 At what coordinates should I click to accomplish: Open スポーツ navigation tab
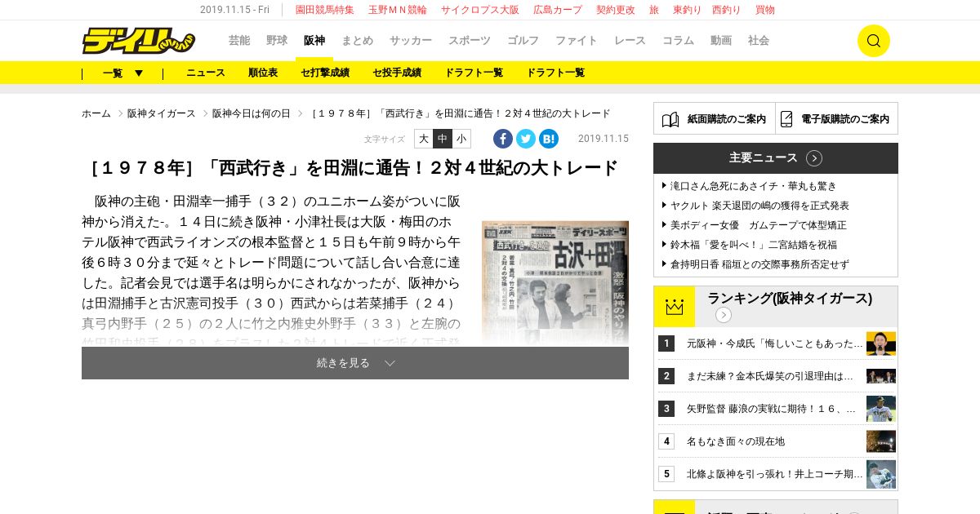coord(470,40)
